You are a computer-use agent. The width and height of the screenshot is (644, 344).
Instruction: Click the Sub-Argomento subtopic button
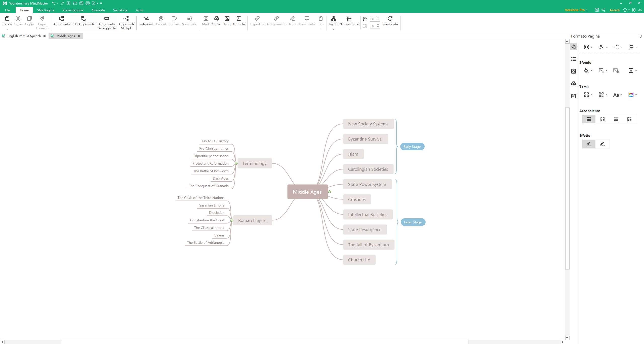pos(83,21)
